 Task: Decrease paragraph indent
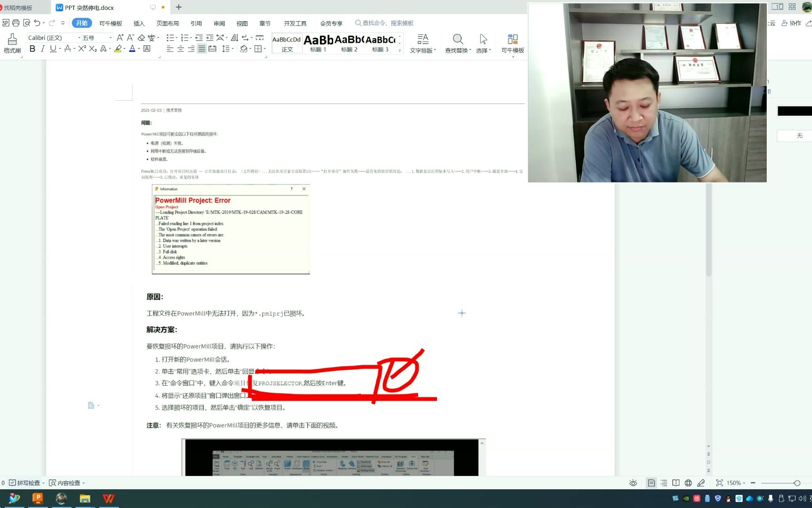tap(199, 38)
